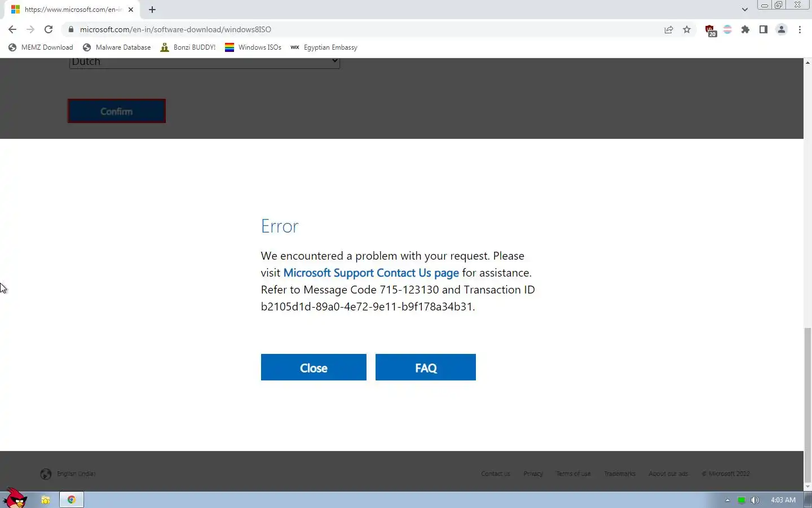Open the round striped extension icon

pos(727,29)
